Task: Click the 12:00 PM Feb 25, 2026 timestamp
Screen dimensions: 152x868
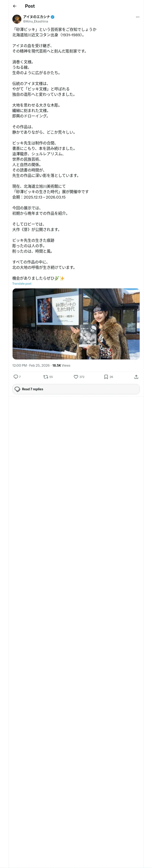Action: pos(31,365)
